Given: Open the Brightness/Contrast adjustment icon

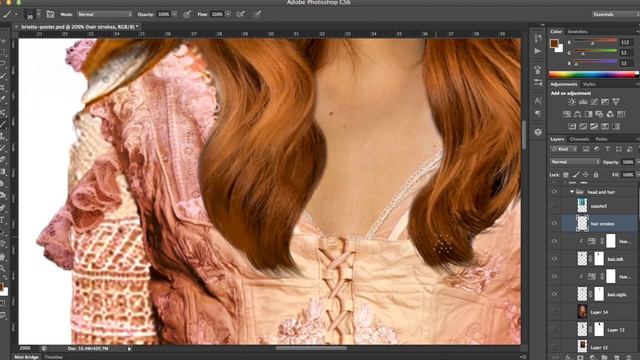Looking at the screenshot, I should click(572, 102).
